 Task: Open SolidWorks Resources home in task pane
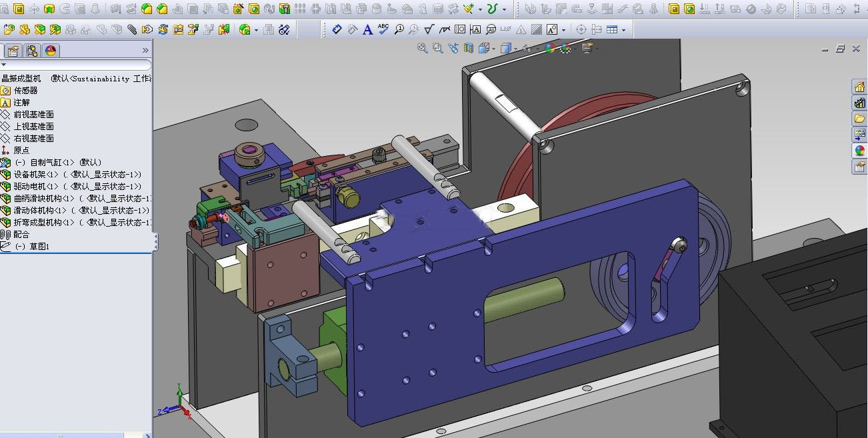(x=859, y=87)
